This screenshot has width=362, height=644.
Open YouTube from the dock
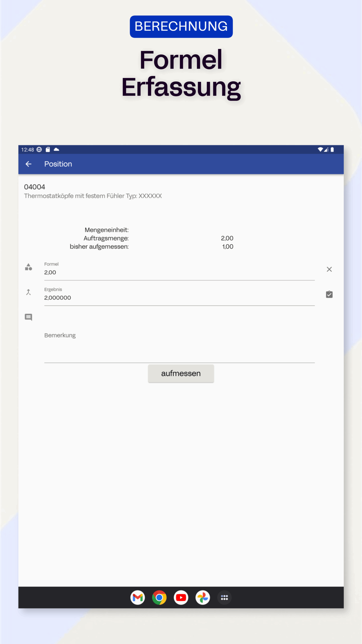coord(181,597)
